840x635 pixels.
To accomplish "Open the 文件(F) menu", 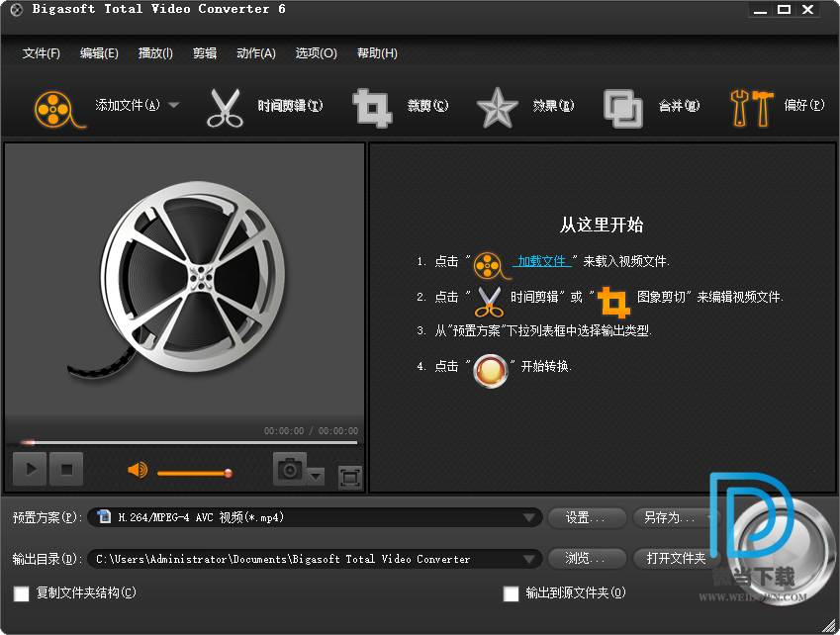I will 42,53.
